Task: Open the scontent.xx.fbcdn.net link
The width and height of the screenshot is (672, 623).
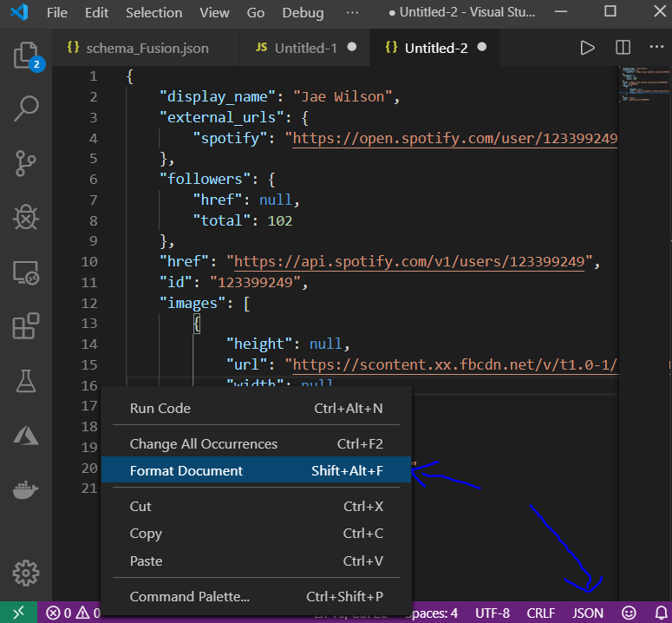Action: coord(454,365)
